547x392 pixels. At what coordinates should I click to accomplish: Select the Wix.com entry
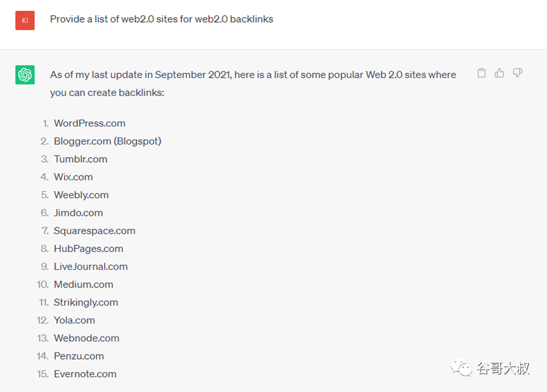(73, 177)
